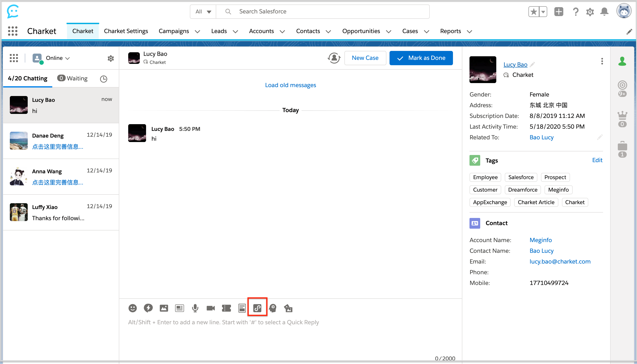Expand favorites list dropdown arrow
Viewport: 637px width, 364px height.
[543, 11]
